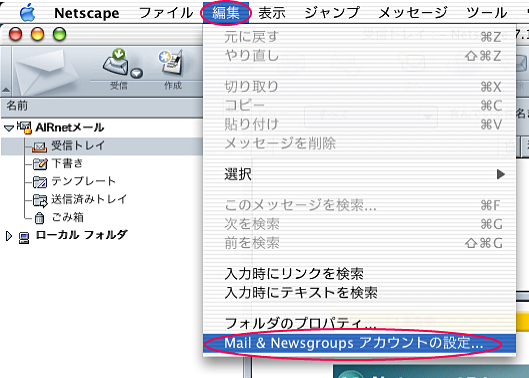
Task: Click the テンプレート folder icon
Action: pyautogui.click(x=40, y=182)
